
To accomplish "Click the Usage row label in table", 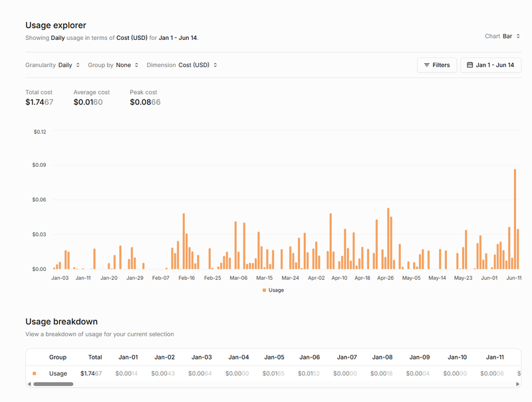I will point(58,373).
